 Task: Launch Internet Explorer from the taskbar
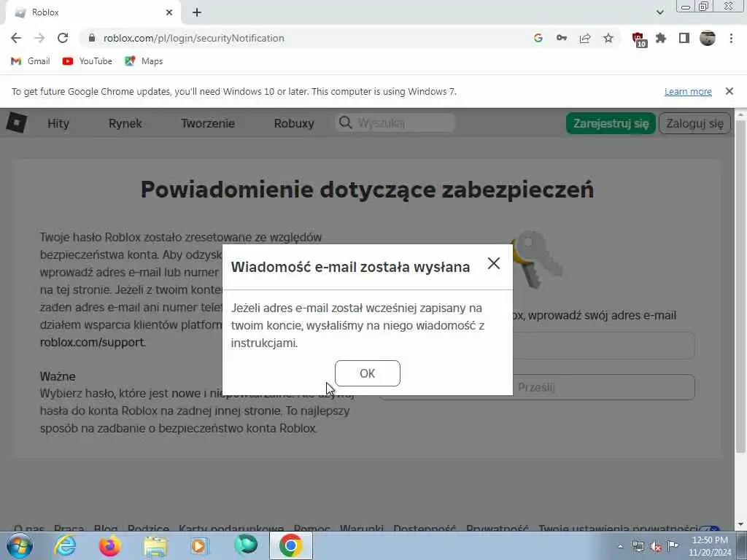pyautogui.click(x=65, y=545)
